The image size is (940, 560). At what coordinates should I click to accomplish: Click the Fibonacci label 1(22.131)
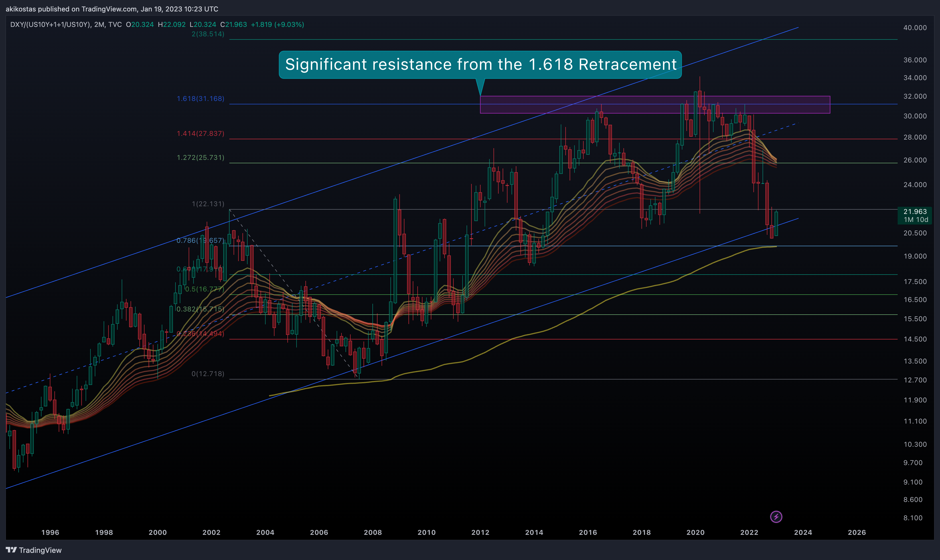coord(208,204)
